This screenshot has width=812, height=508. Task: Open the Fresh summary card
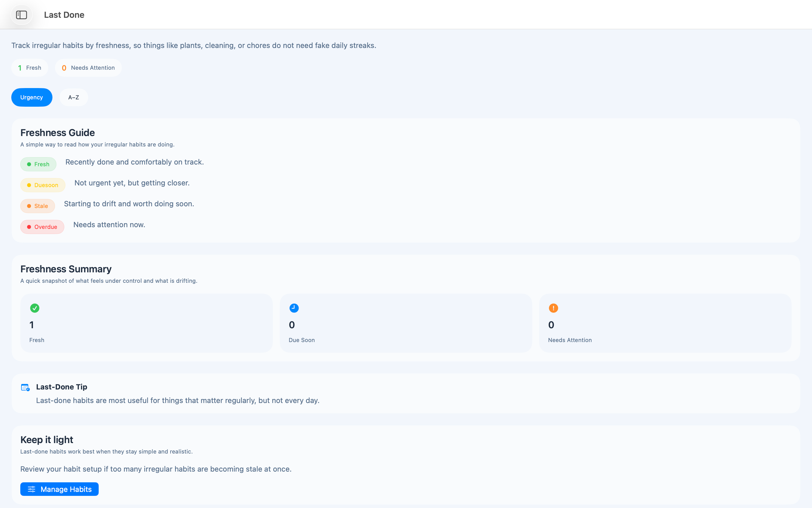pos(146,323)
